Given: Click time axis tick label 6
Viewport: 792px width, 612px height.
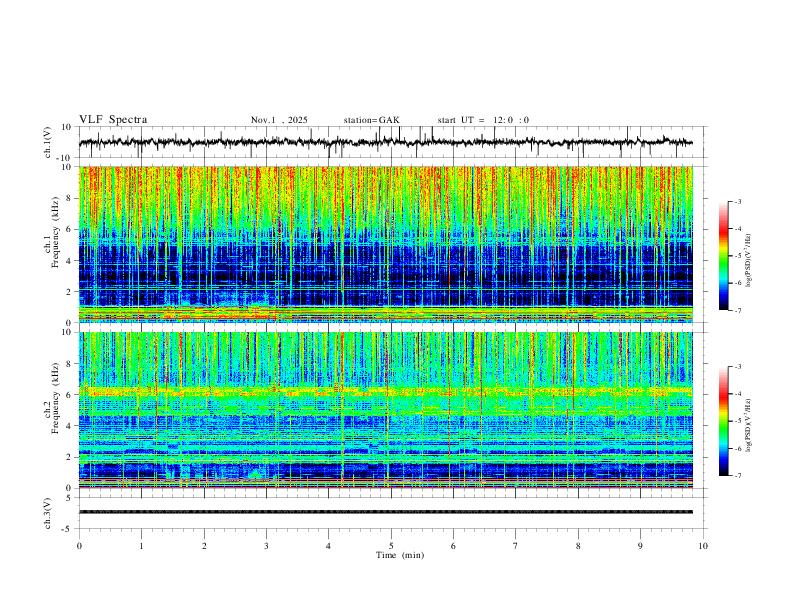Looking at the screenshot, I should click(x=453, y=546).
